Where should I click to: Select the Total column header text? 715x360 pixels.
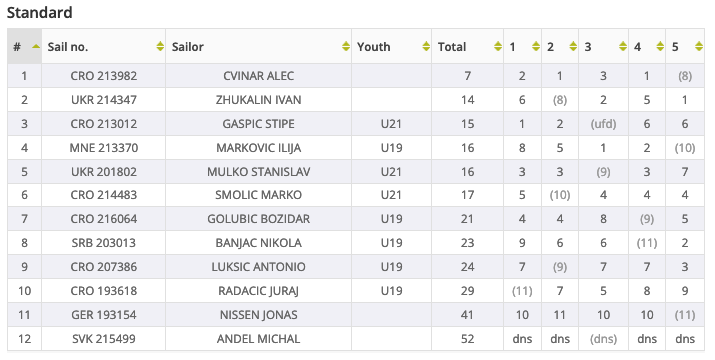(x=451, y=47)
